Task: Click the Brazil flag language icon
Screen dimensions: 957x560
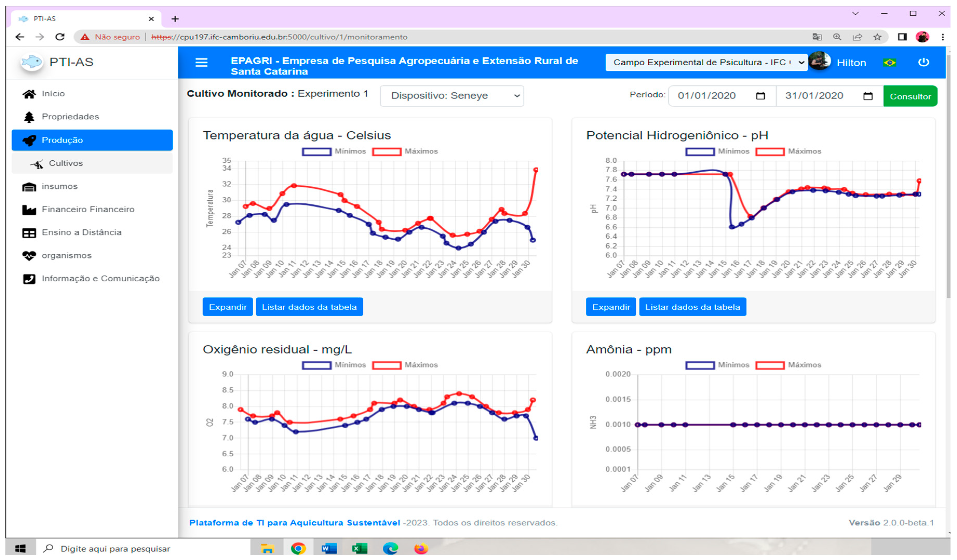Action: [x=889, y=63]
